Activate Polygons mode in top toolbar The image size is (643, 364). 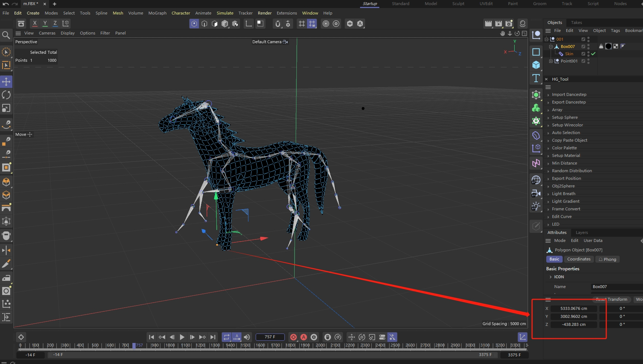pos(215,24)
